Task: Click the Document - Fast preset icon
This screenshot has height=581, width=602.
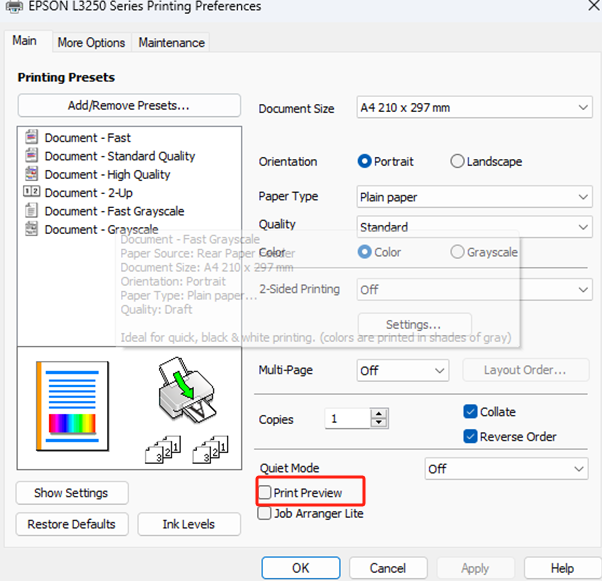Action: point(31,137)
